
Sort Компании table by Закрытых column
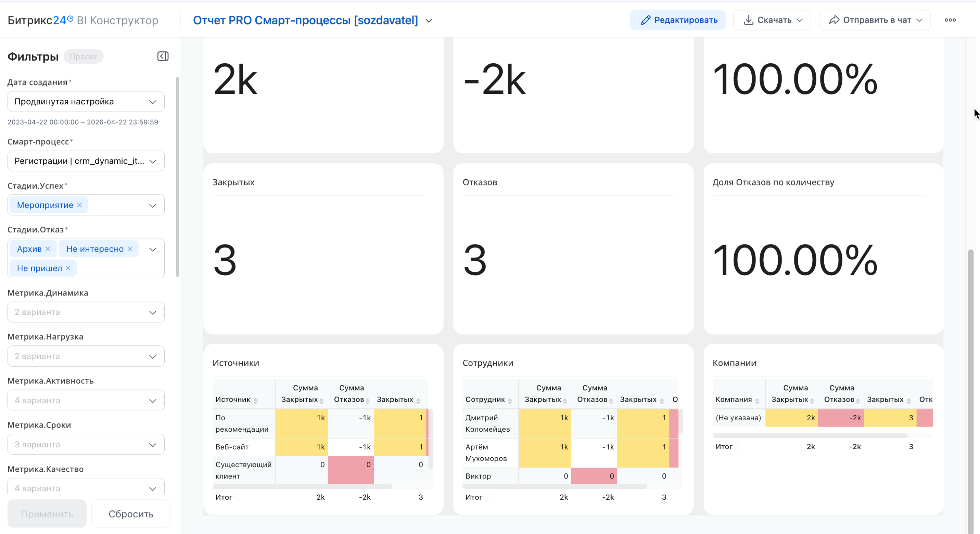click(x=908, y=400)
